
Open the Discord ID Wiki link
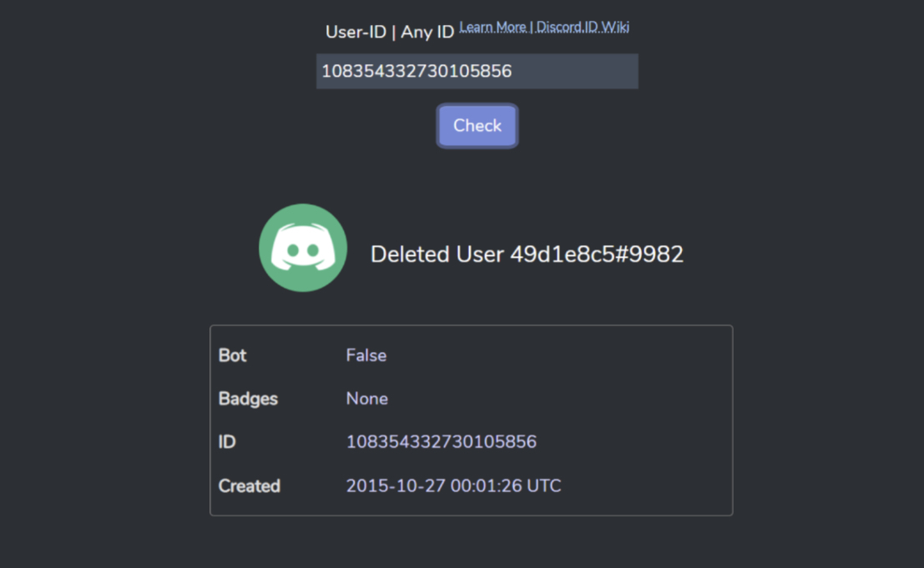point(583,27)
